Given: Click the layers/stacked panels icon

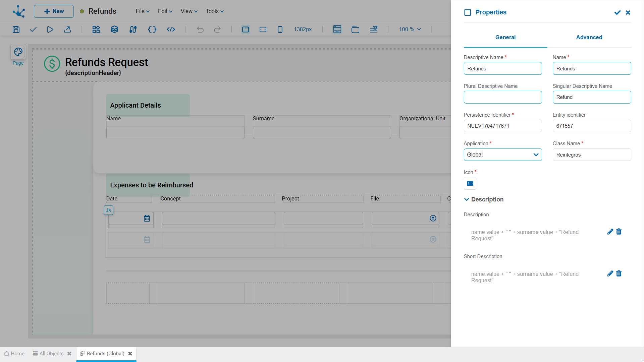Looking at the screenshot, I should [115, 29].
